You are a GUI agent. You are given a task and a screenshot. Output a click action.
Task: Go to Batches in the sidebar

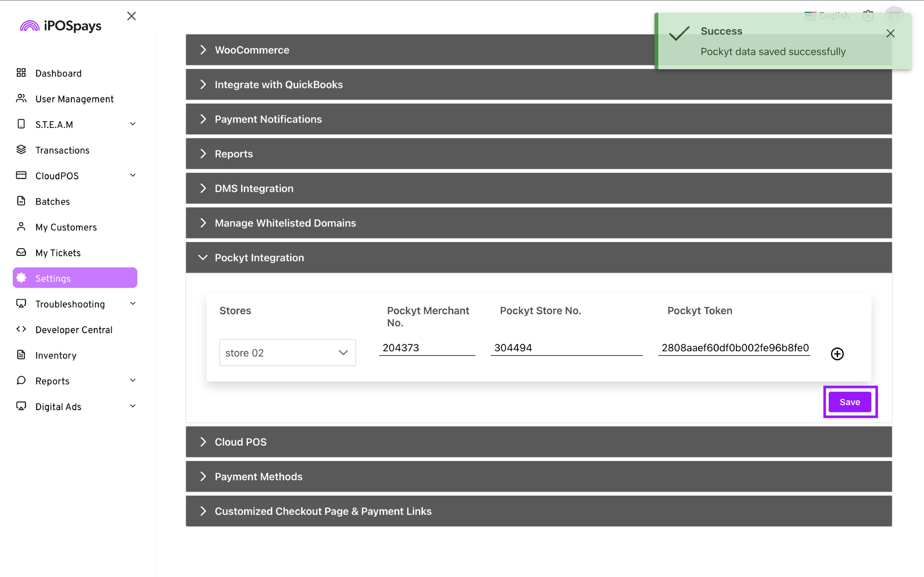pos(53,201)
